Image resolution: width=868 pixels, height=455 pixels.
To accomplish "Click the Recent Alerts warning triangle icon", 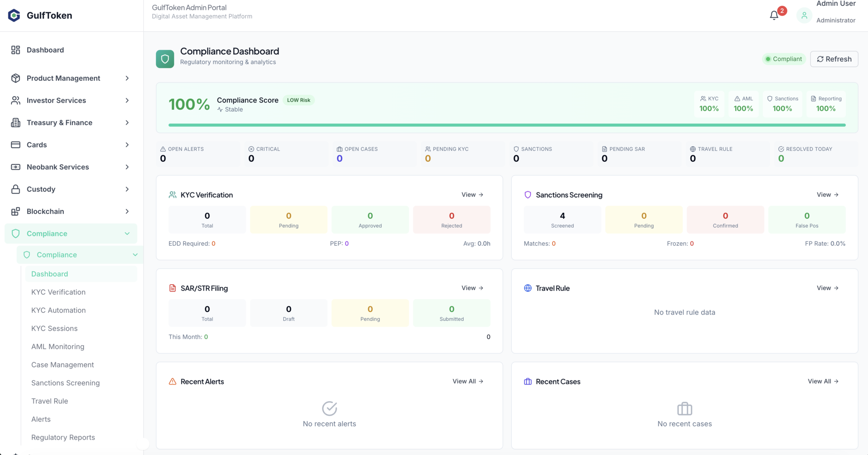I will pos(172,381).
